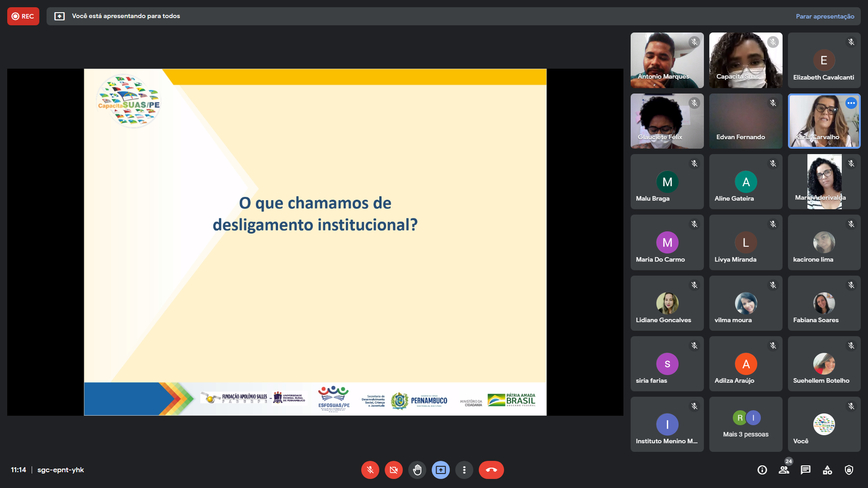Click the present screen button

click(x=440, y=470)
